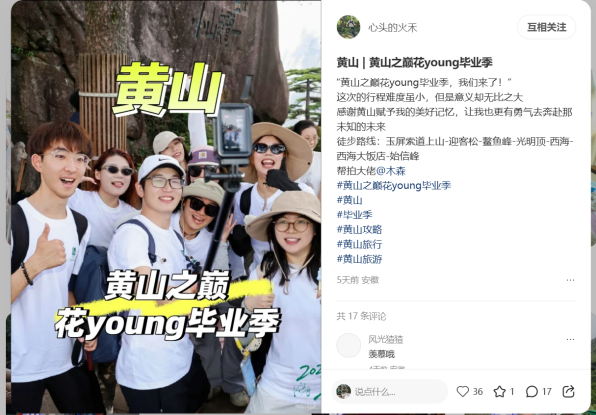Open options for 风光猎猎 comment
Viewport: 596px width, 415px height.
[570, 339]
